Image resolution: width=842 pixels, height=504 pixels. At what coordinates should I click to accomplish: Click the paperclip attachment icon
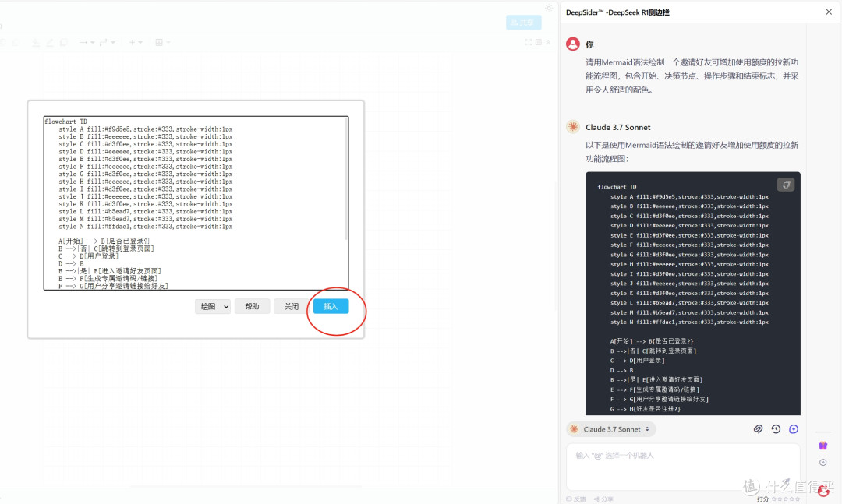[x=758, y=429]
